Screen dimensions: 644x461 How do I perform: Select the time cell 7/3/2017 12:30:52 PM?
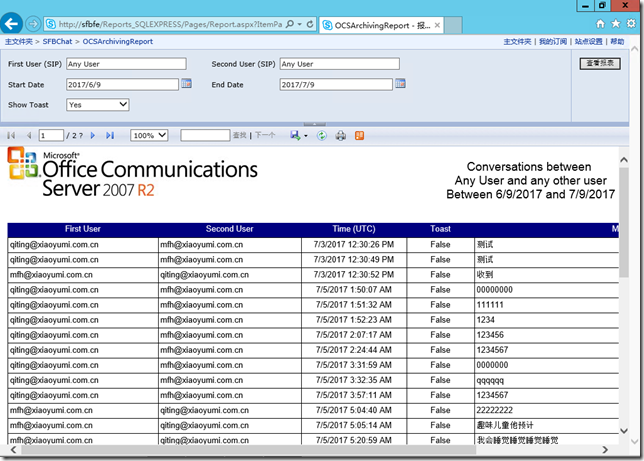point(354,274)
